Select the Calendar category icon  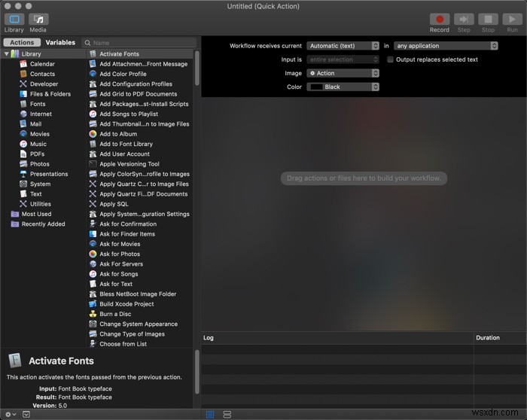[23, 64]
